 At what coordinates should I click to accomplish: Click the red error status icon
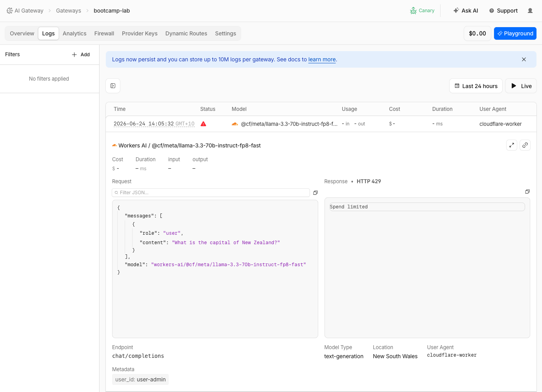click(203, 124)
